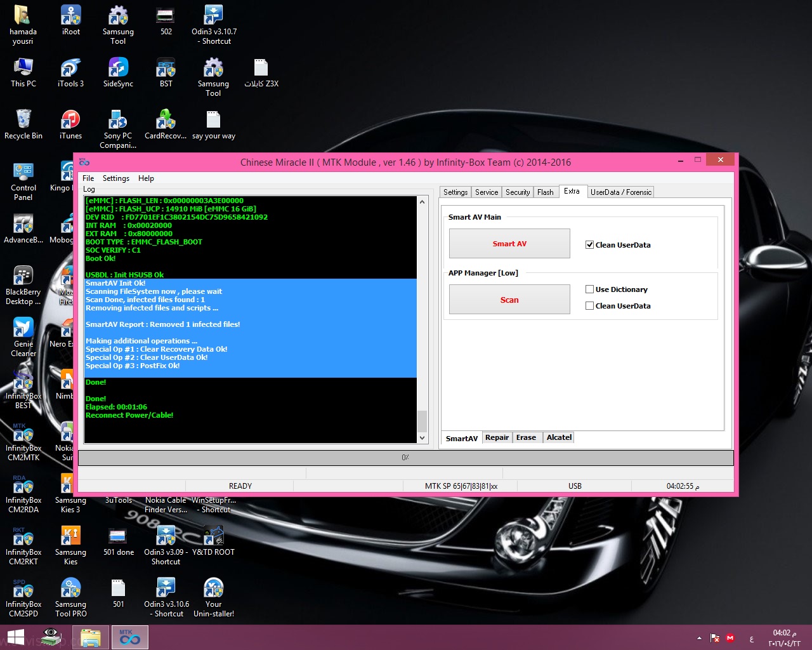Screen dimensions: 812x650
Task: Switch to the Alcatel bottom tab
Action: click(x=559, y=437)
